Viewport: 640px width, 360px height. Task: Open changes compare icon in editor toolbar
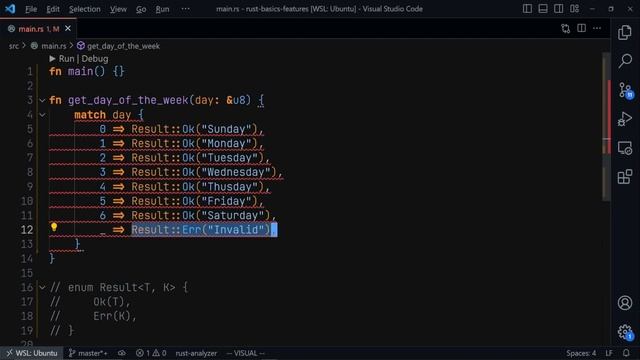pyautogui.click(x=565, y=28)
